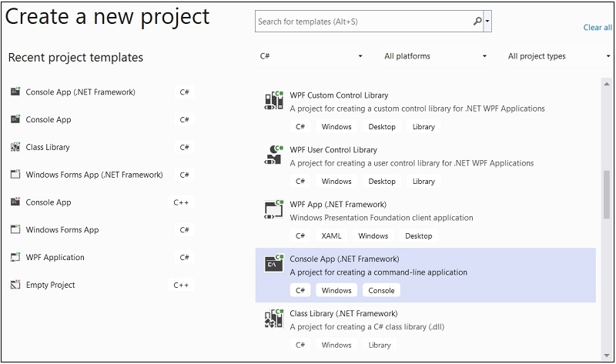Choose the C++ Console App recent template
Image resolution: width=616 pixels, height=364 pixels.
click(x=49, y=202)
